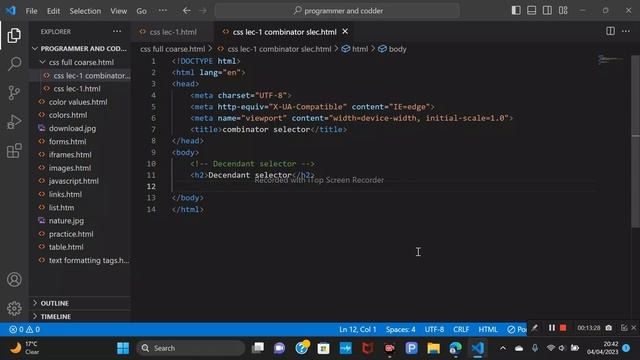Collapse the css full coarse.html folder
The width and height of the screenshot is (640, 360).
tap(81, 62)
